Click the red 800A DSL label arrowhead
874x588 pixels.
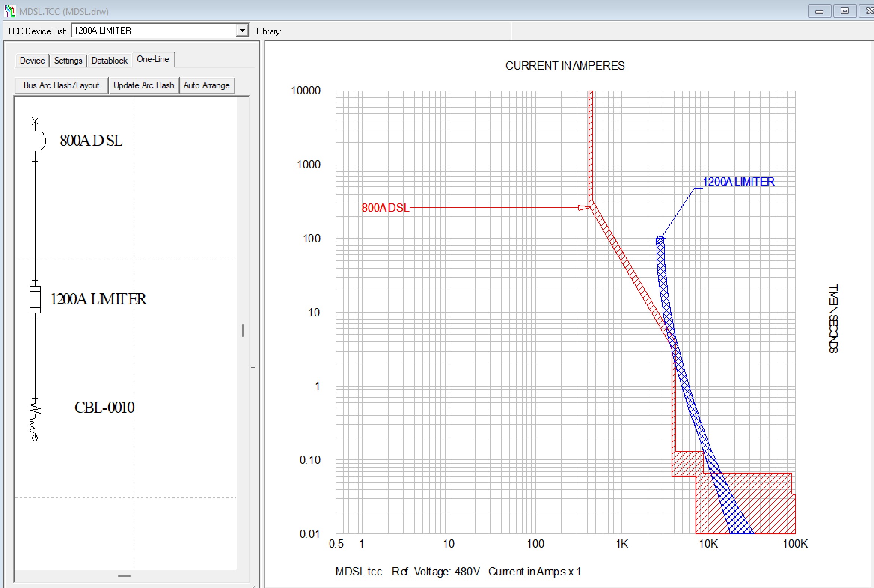tap(583, 207)
